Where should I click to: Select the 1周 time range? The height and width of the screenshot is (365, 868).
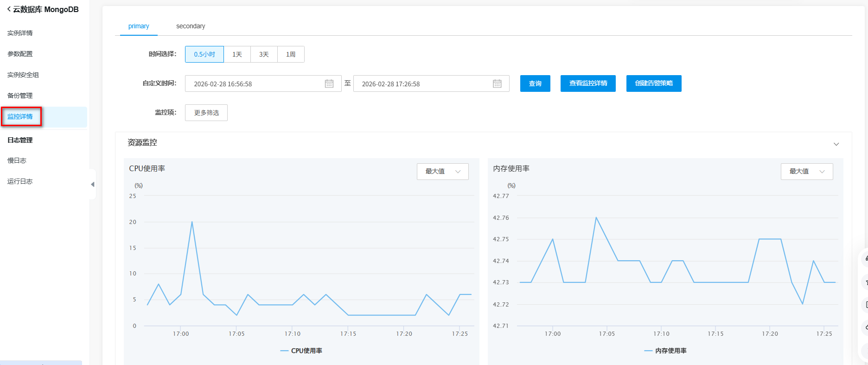pyautogui.click(x=291, y=54)
